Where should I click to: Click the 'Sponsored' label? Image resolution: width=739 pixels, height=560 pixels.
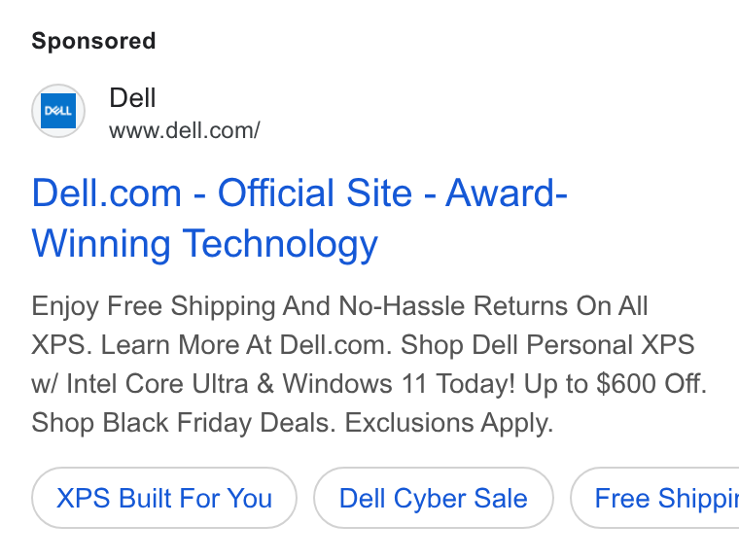[x=93, y=41]
